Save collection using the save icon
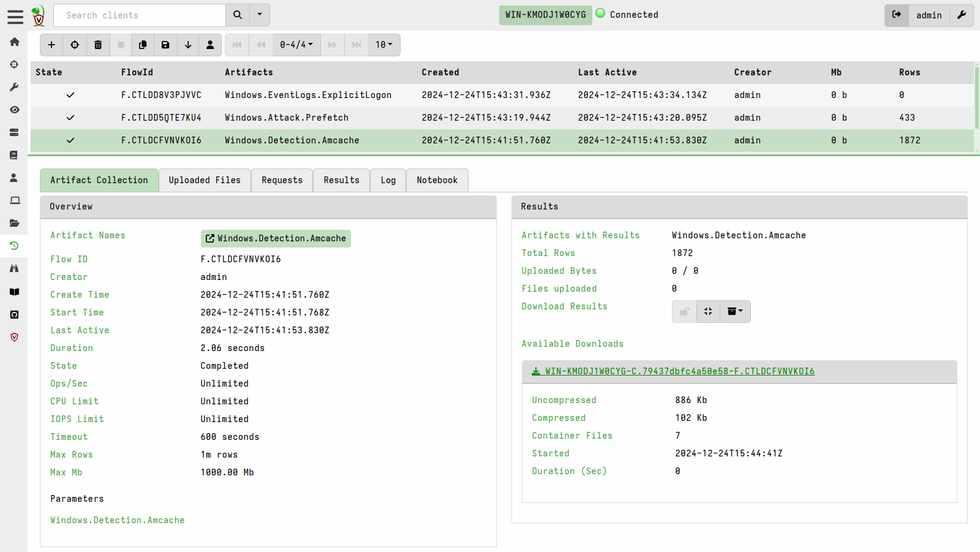The width and height of the screenshot is (980, 552). [x=165, y=45]
